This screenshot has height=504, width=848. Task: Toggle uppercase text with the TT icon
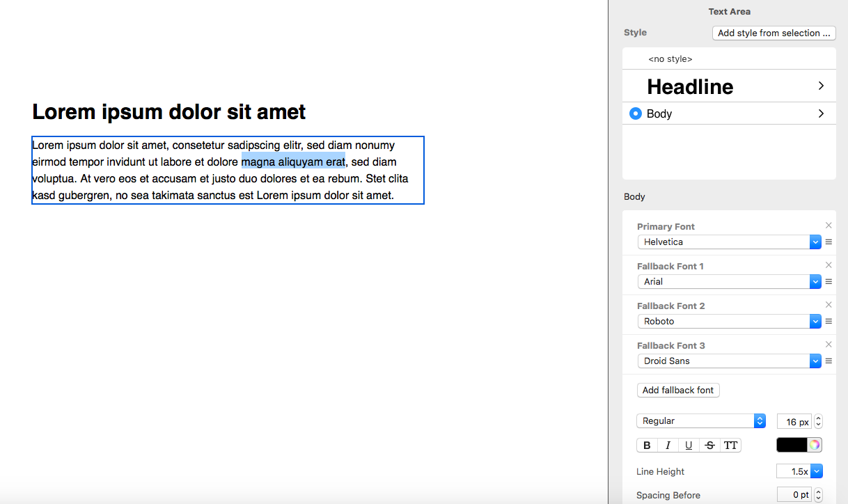[x=730, y=445]
